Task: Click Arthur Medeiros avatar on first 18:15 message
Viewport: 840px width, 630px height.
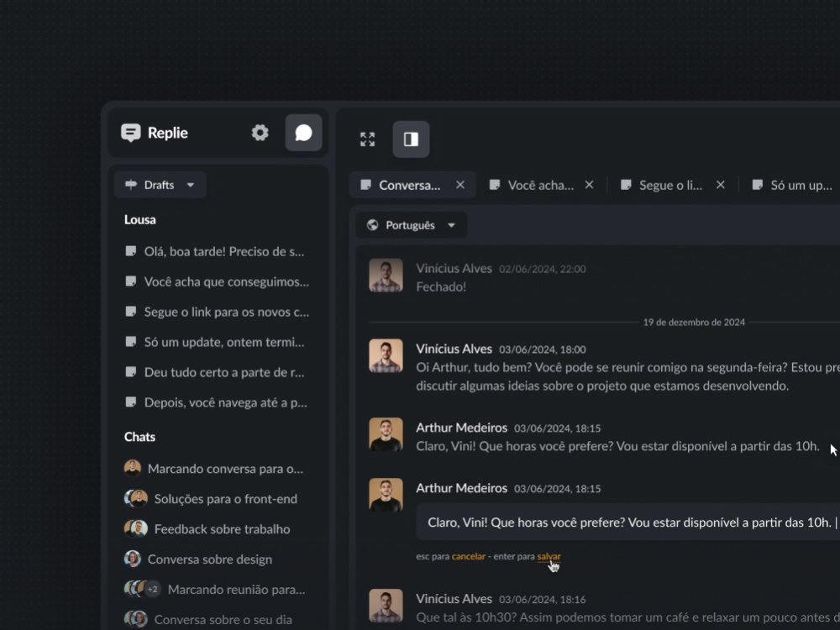Action: coord(386,434)
